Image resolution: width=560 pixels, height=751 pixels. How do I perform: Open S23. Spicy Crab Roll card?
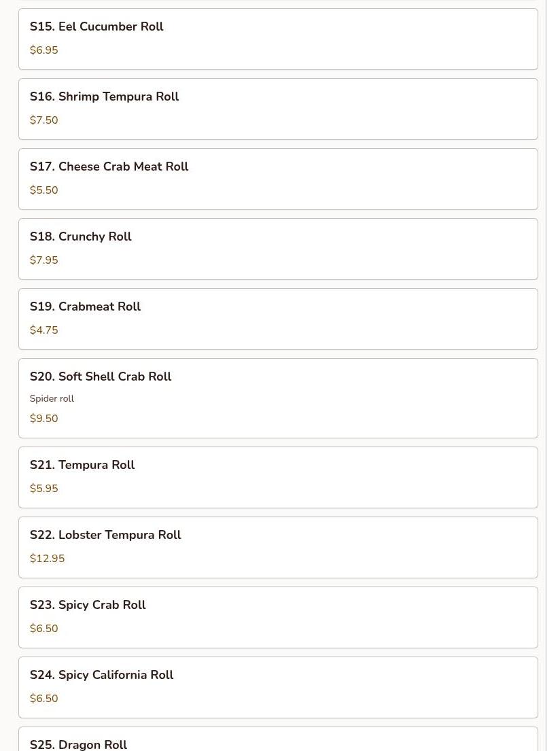tap(278, 617)
